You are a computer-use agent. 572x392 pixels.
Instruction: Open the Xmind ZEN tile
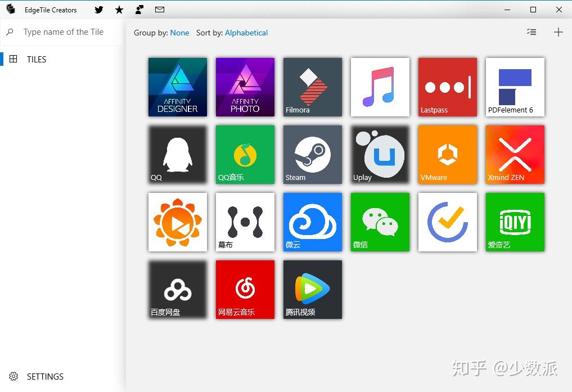tap(515, 155)
